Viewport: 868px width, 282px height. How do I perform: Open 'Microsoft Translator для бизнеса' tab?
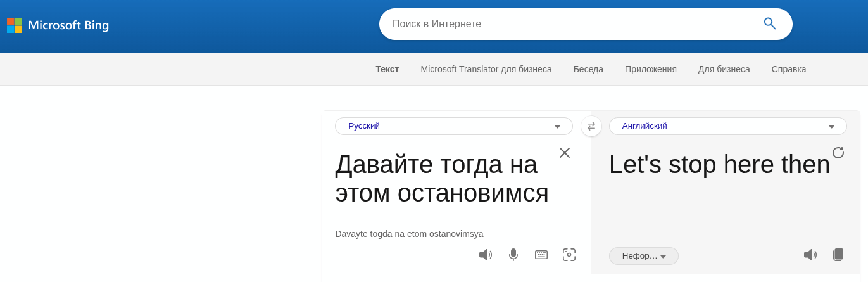coord(486,69)
